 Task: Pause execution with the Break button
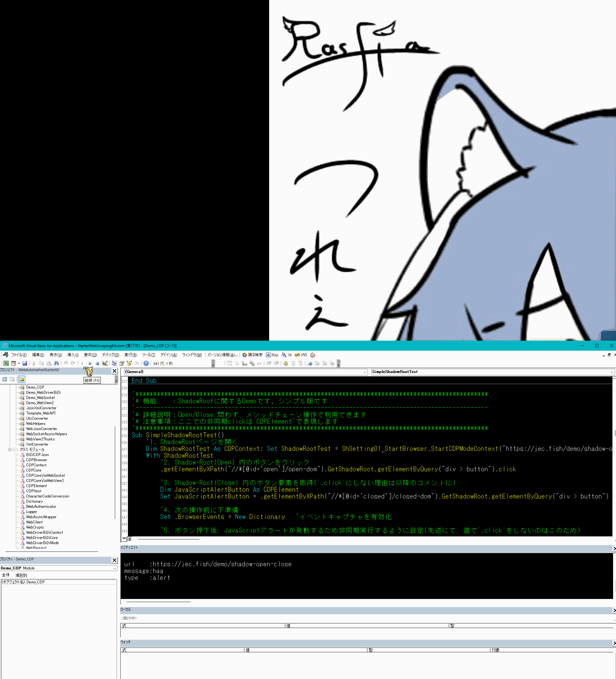(x=90, y=363)
